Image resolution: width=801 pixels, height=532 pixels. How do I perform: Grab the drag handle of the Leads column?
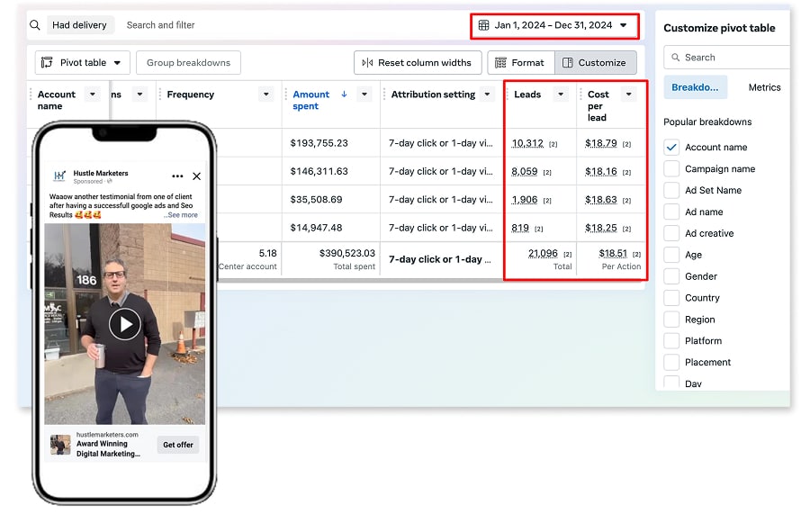[508, 94]
